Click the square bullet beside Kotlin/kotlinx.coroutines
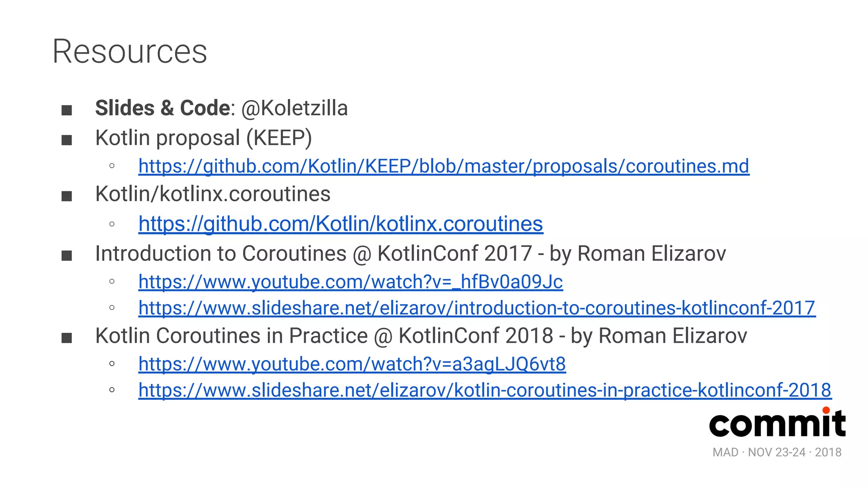 pos(67,197)
